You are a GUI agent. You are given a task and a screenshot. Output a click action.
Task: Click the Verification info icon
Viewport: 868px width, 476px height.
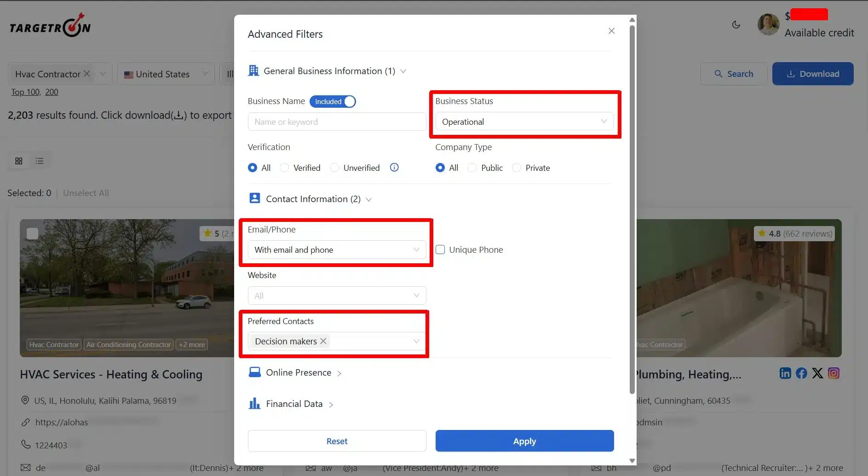394,168
